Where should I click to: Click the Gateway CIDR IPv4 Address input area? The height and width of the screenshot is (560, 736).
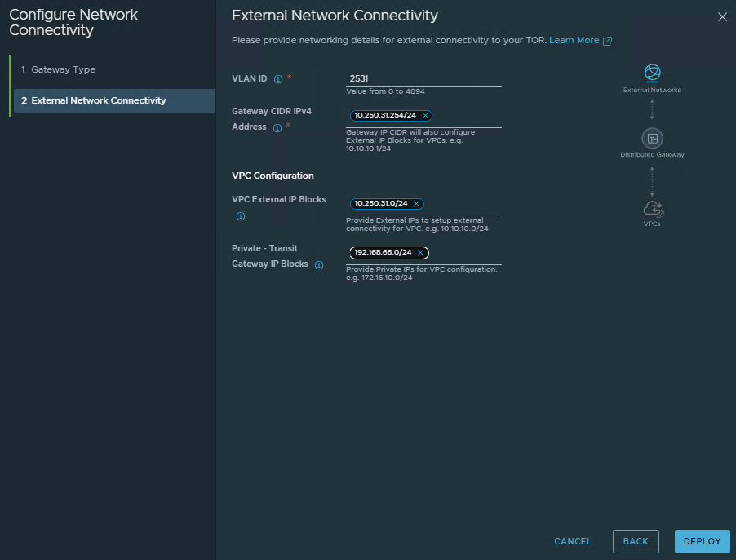click(x=465, y=116)
